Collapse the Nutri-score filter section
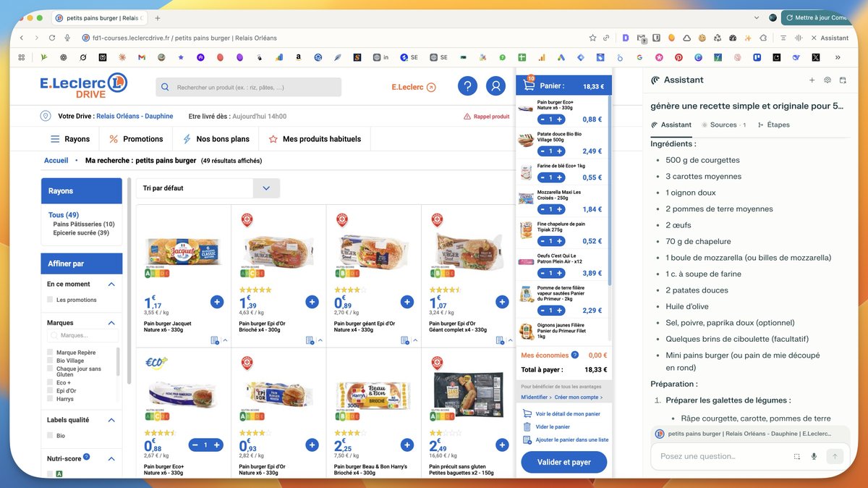The height and width of the screenshot is (488, 868). pyautogui.click(x=111, y=458)
